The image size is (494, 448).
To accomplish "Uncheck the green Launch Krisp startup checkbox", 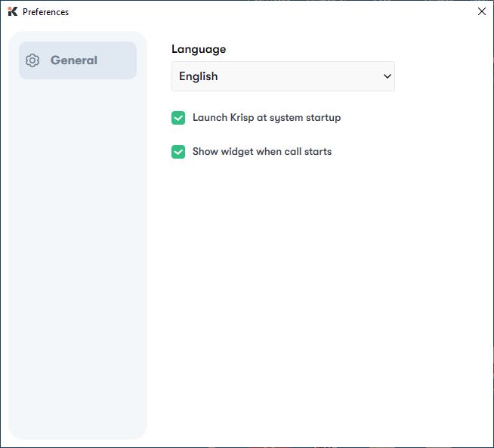I will 178,118.
